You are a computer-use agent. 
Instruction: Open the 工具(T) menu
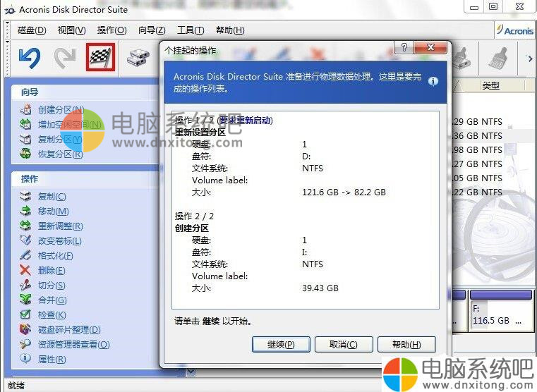coord(191,30)
